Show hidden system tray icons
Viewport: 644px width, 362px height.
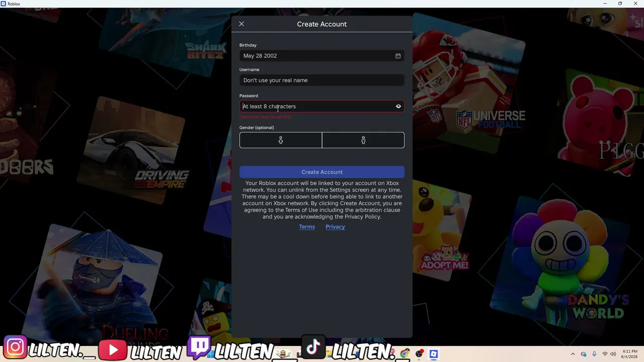[573, 354]
